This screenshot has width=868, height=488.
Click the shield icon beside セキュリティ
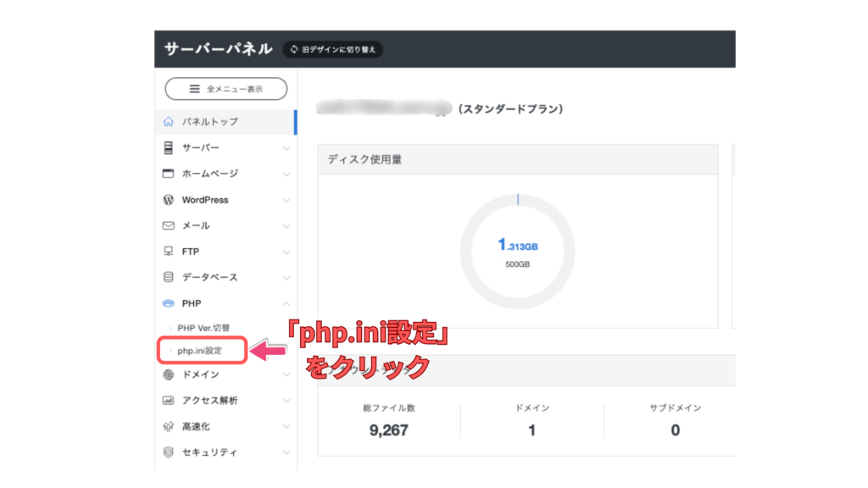point(168,452)
